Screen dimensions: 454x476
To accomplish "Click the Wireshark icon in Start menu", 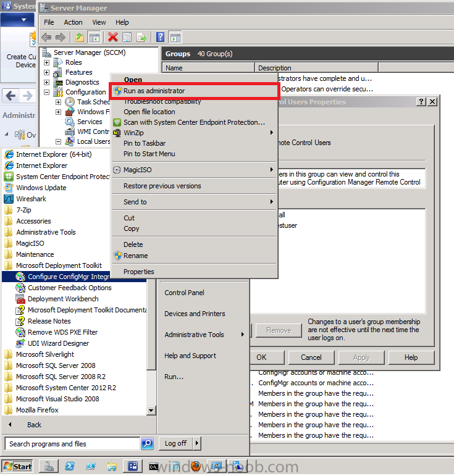I will pyautogui.click(x=9, y=199).
